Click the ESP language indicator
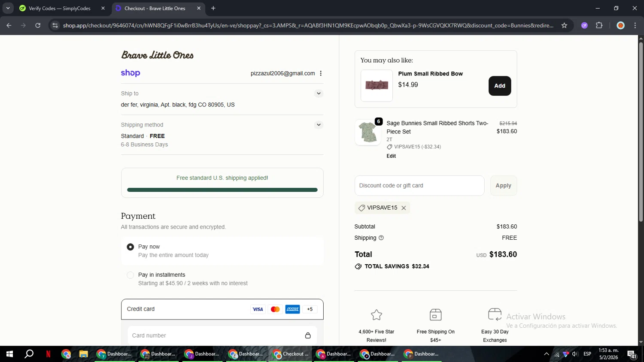The image size is (644, 362). click(x=587, y=354)
